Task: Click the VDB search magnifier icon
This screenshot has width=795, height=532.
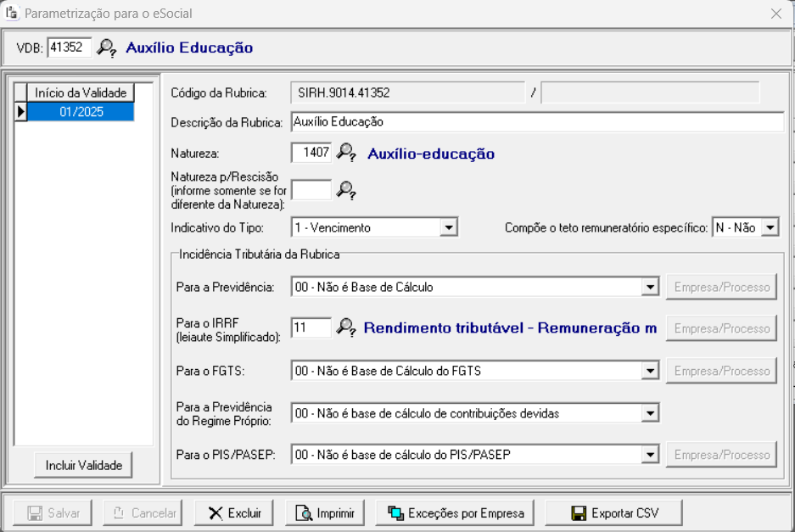Action: pos(106,48)
